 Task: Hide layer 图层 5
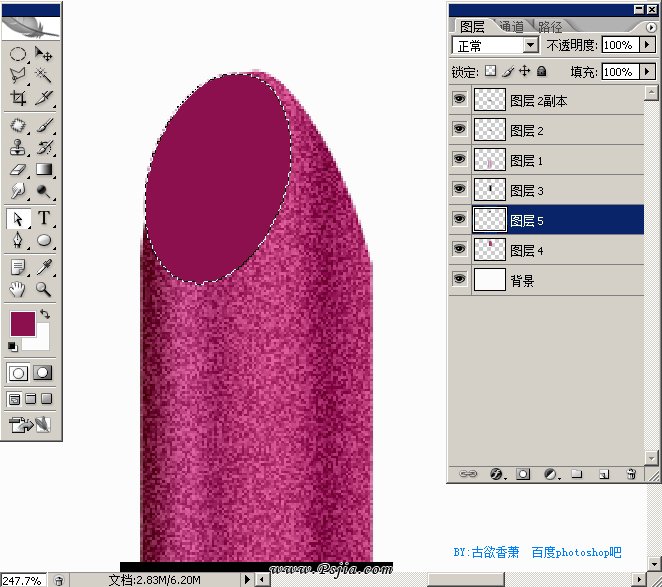pos(459,219)
